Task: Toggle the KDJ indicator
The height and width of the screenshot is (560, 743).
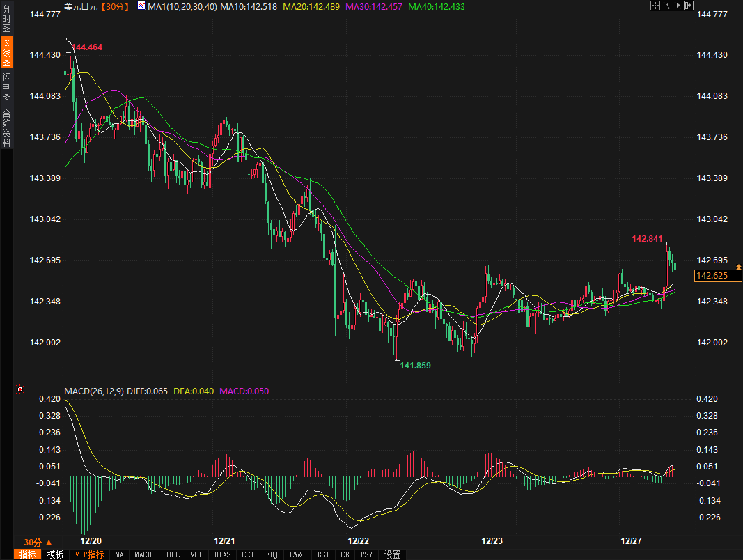Action: tap(272, 554)
